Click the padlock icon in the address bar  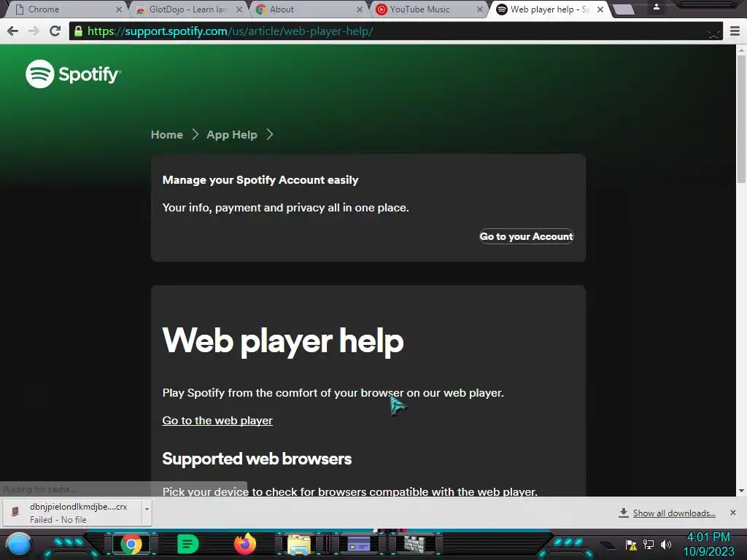coord(78,31)
